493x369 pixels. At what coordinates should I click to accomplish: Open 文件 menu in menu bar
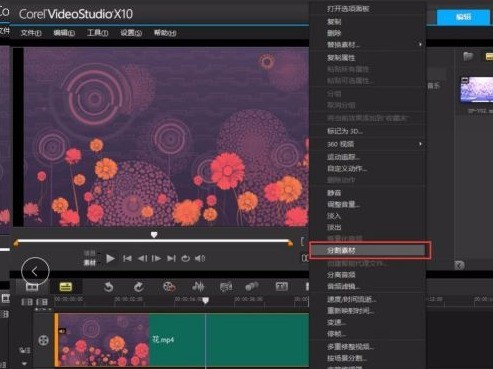[x=31, y=33]
